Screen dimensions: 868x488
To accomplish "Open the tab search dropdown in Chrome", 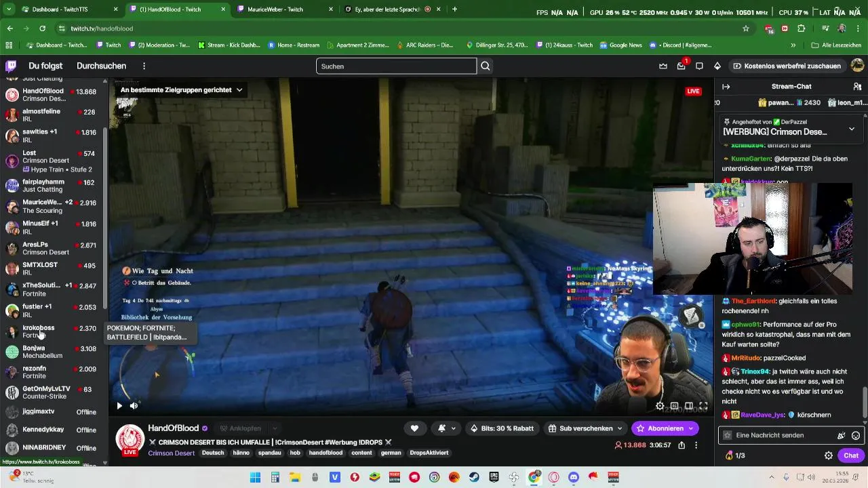I will [x=8, y=9].
